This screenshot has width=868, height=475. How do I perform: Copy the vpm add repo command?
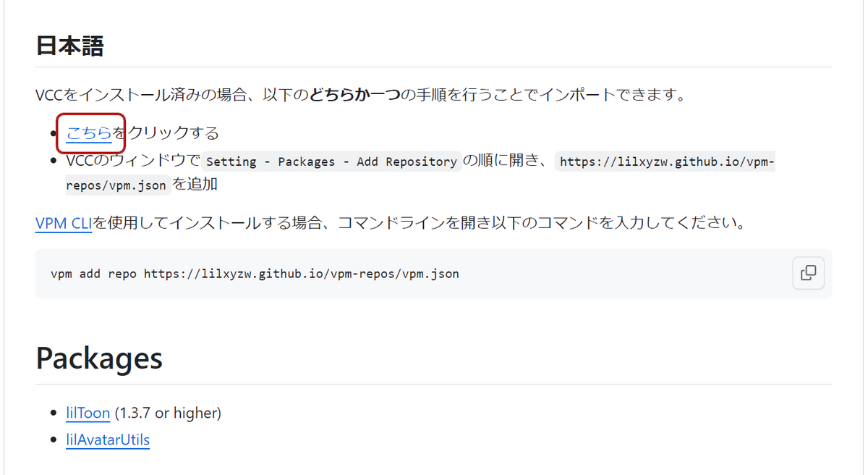pos(808,273)
